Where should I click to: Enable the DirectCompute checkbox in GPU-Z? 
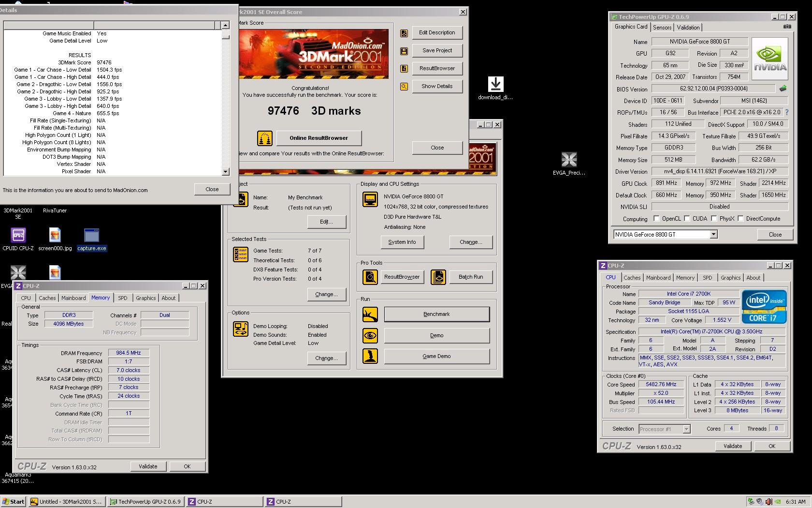click(740, 219)
